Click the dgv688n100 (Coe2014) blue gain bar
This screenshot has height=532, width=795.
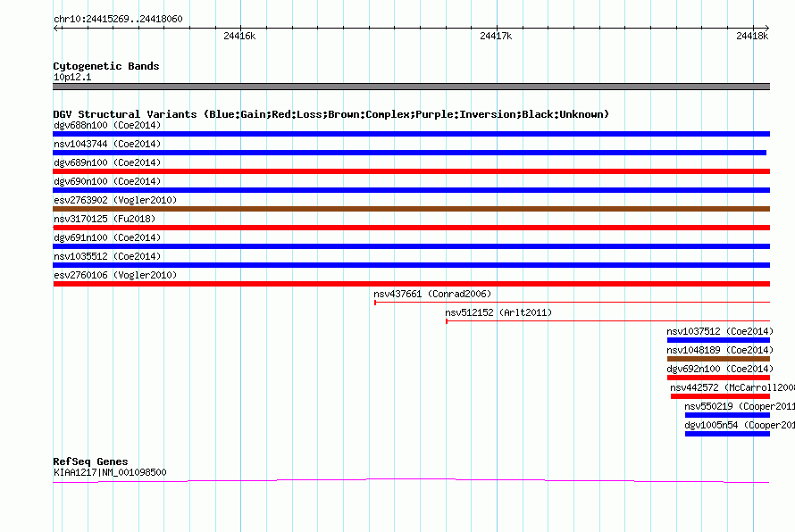411,134
